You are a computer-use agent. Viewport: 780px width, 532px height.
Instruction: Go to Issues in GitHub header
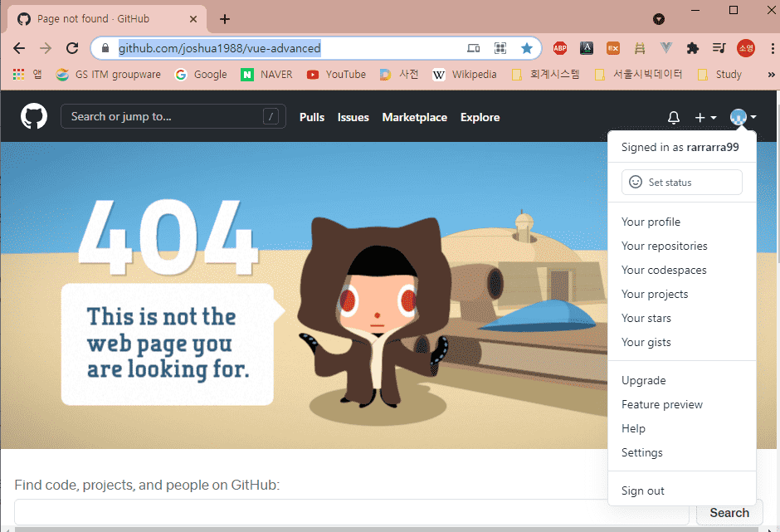click(x=353, y=118)
